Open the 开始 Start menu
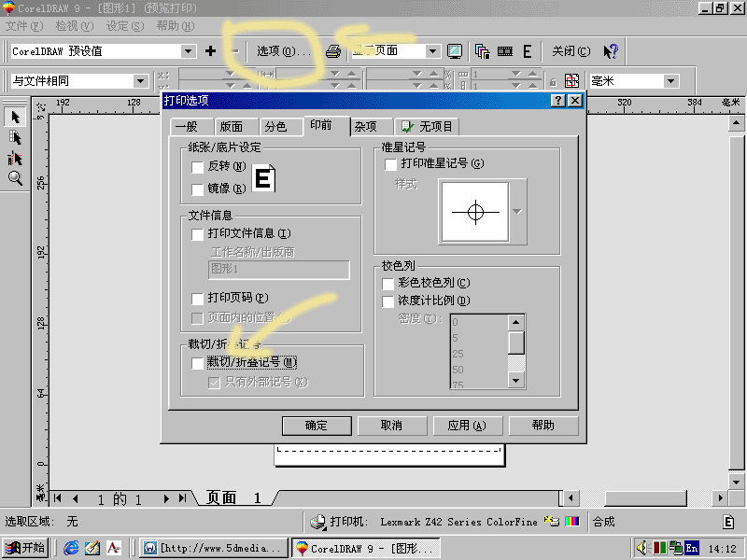 click(26, 548)
